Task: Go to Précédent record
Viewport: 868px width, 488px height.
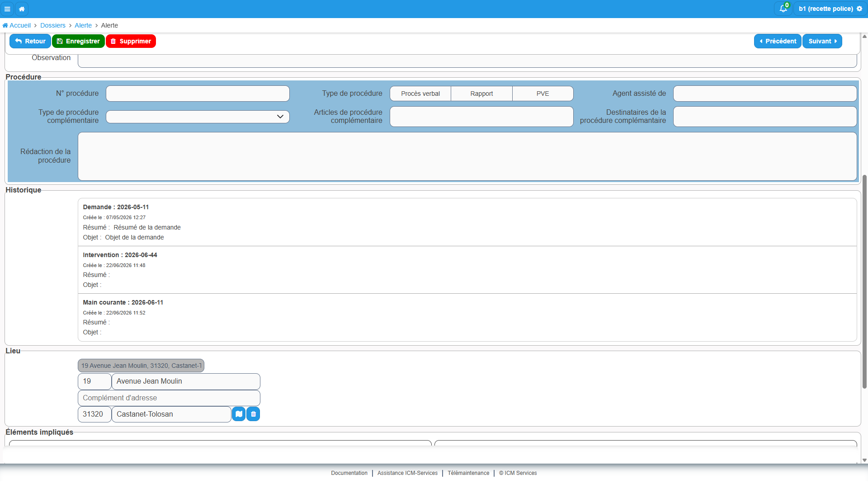Action: (778, 41)
